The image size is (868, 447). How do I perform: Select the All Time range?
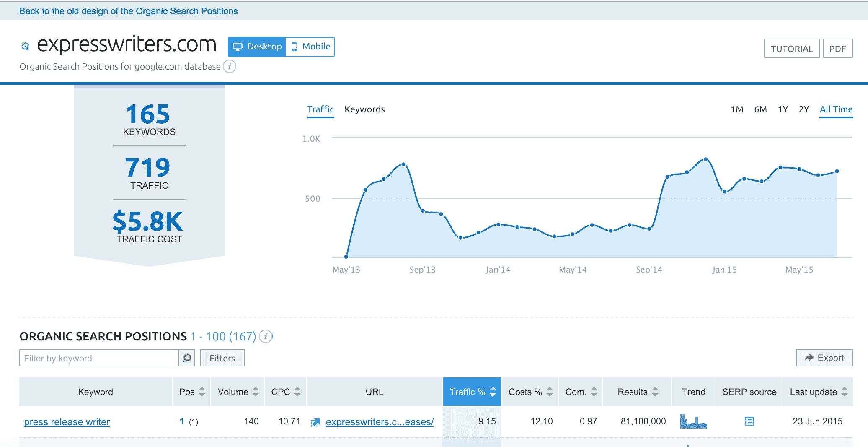coord(836,109)
